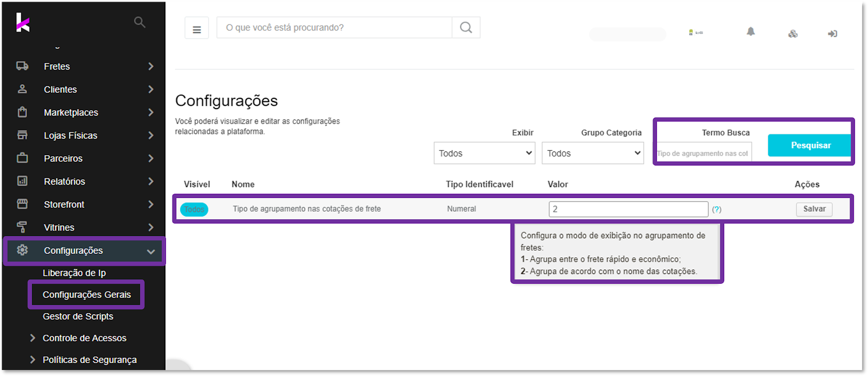Click the 'O que você está procurando?' search box
868x376 pixels.
334,28
